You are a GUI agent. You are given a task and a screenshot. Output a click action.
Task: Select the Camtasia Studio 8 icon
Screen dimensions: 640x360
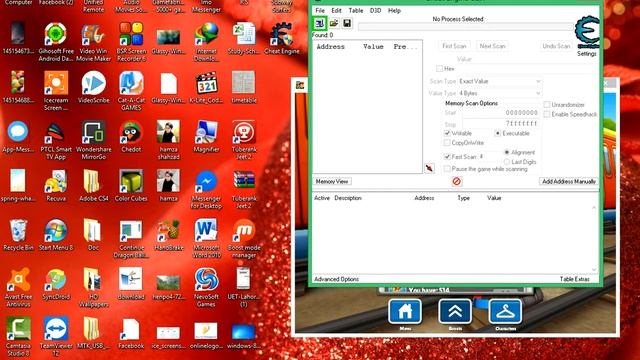click(x=18, y=336)
